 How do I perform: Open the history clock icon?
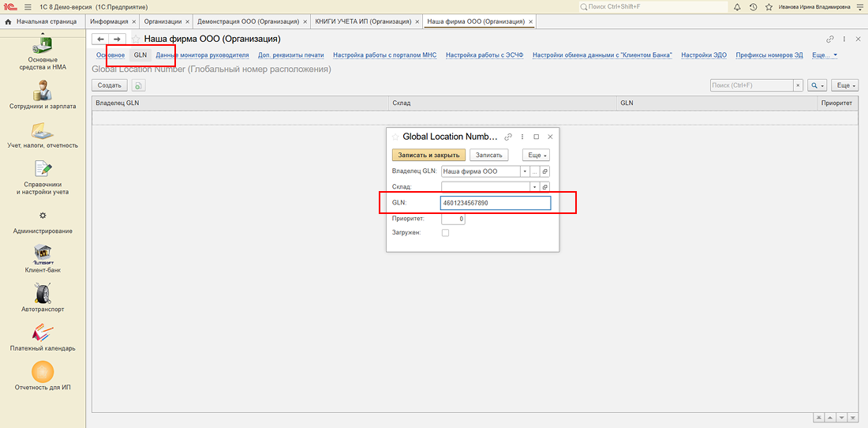pyautogui.click(x=753, y=6)
